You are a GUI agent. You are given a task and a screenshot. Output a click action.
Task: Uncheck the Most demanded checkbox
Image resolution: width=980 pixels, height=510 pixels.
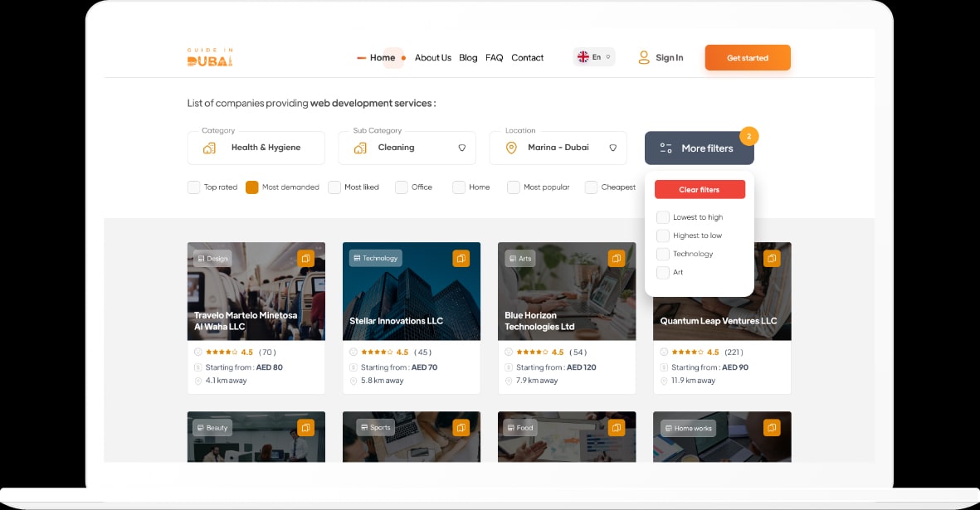[x=252, y=187]
